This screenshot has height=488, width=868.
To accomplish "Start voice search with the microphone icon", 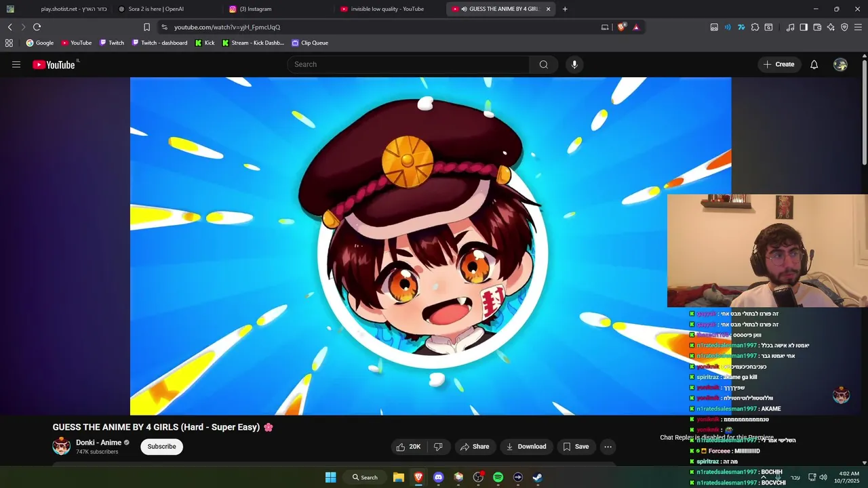I will coord(574,64).
